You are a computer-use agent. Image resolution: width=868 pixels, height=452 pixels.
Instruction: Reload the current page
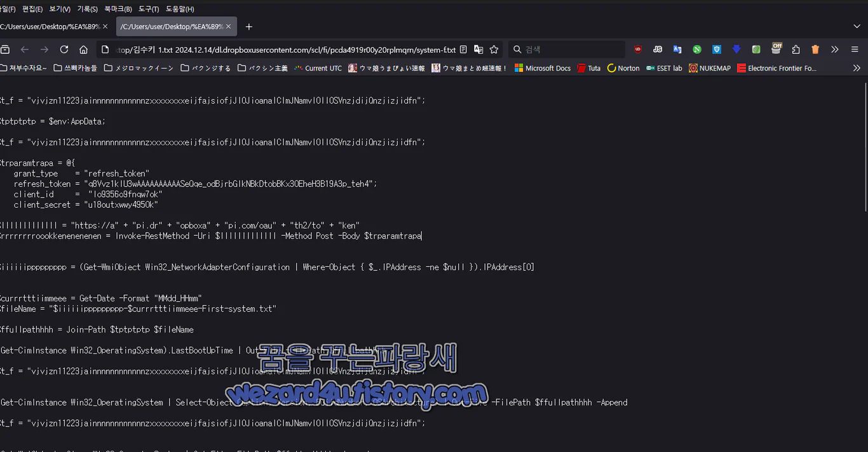click(64, 50)
